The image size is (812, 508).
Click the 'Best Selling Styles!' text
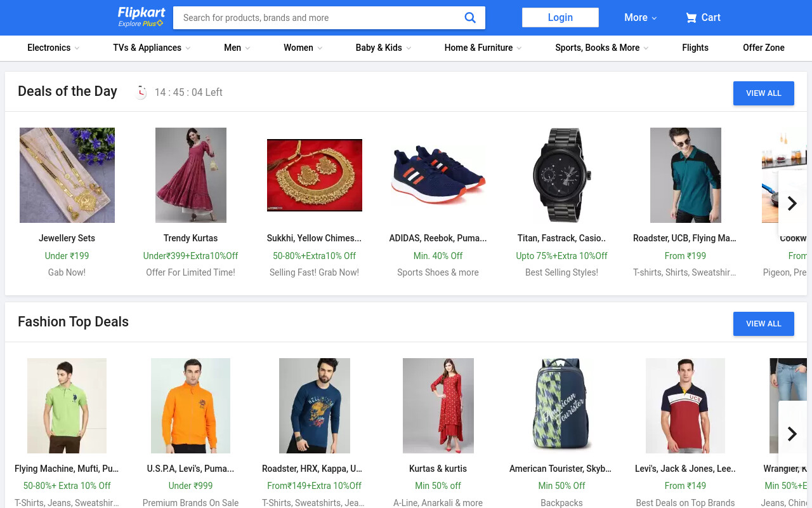[x=562, y=272]
